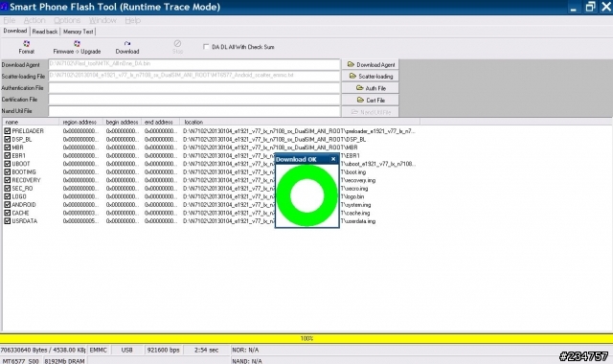Click the Stop toolbar icon

[177, 47]
